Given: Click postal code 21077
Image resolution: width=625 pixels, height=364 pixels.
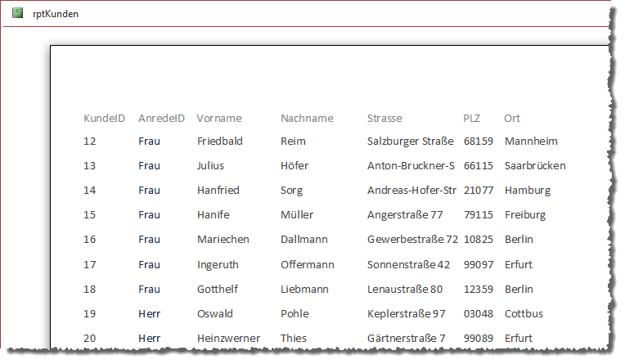Looking at the screenshot, I should coord(479,191).
